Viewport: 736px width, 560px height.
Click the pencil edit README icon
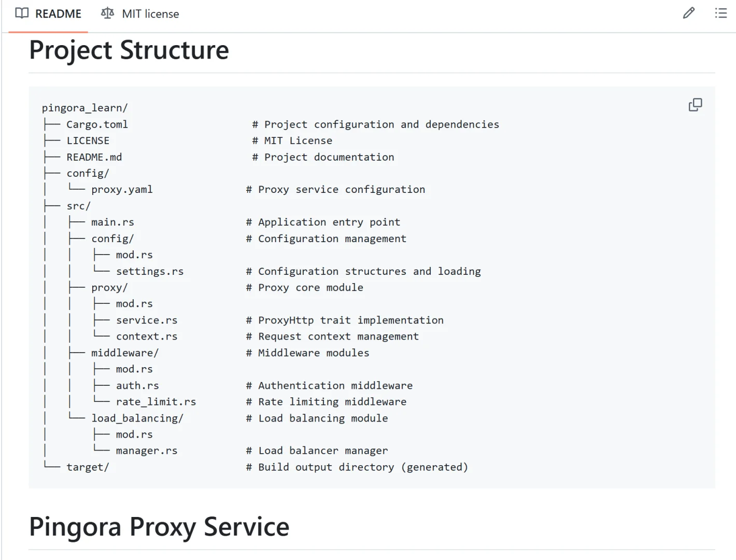coord(688,13)
